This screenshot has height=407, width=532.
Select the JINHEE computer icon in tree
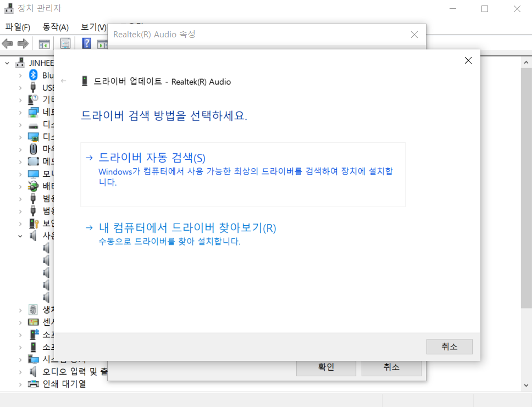[20, 63]
